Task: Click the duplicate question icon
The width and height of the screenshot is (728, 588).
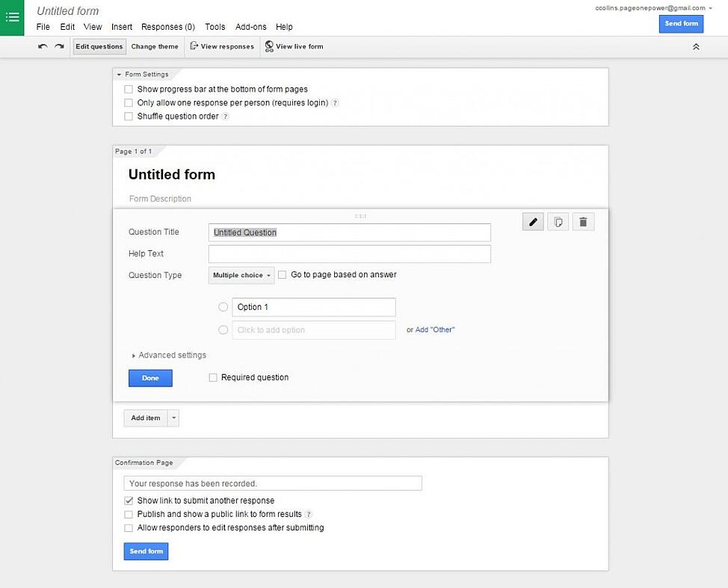Action: click(x=558, y=221)
